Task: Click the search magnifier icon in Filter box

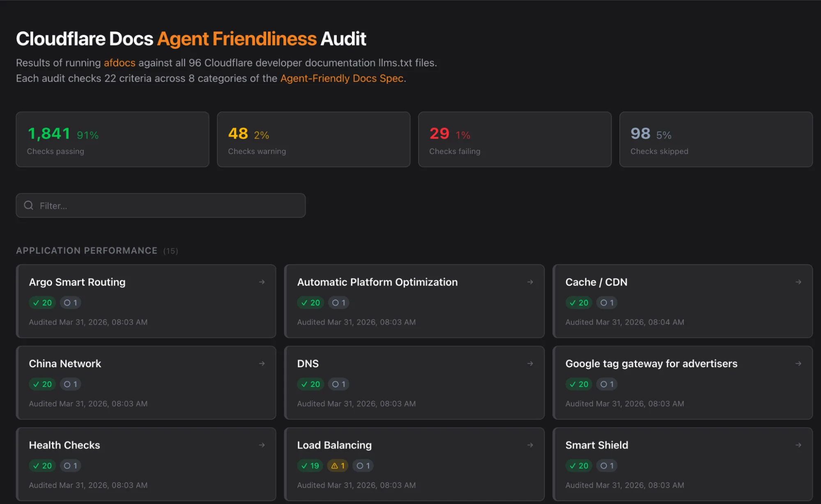Action: 28,205
